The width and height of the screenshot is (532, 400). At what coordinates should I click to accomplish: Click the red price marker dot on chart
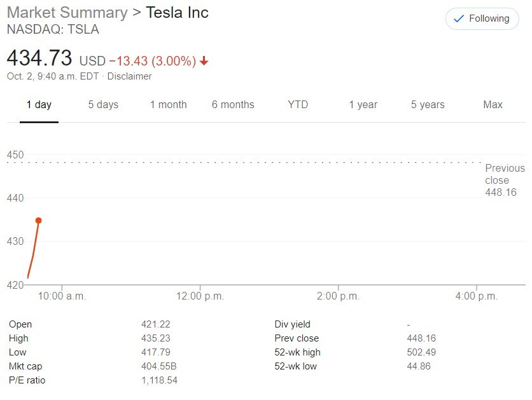click(x=39, y=219)
